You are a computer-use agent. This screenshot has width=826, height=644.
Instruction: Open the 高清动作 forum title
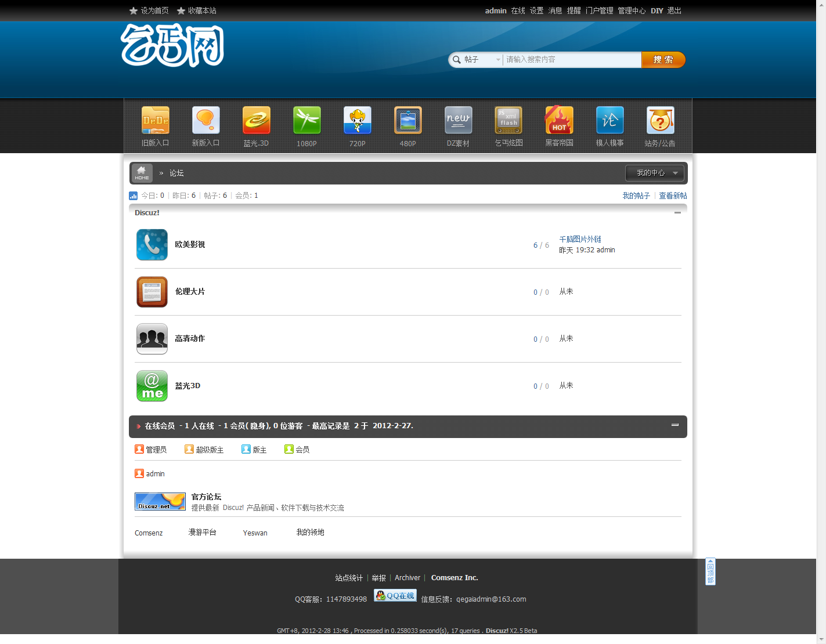click(x=190, y=338)
